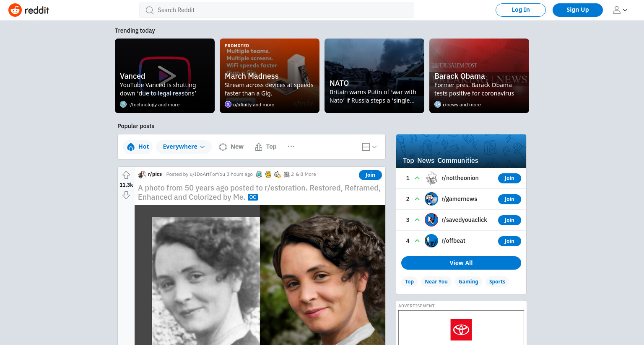This screenshot has width=644, height=345.
Task: Open u/IDoArtForYou user profile link
Action: point(207,174)
